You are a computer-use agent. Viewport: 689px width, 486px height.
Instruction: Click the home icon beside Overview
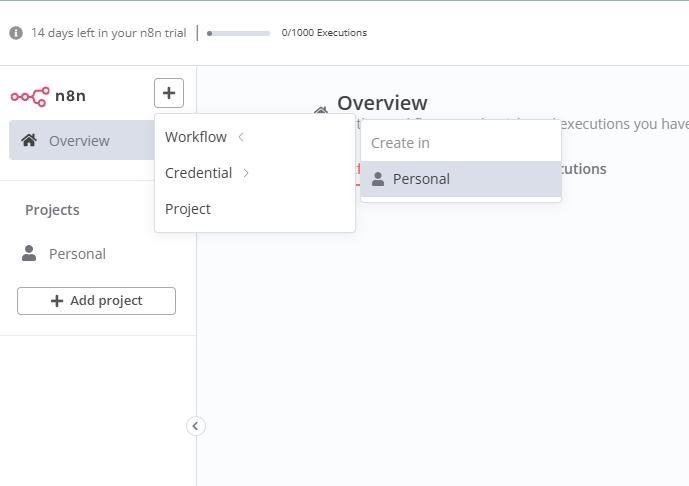29,140
